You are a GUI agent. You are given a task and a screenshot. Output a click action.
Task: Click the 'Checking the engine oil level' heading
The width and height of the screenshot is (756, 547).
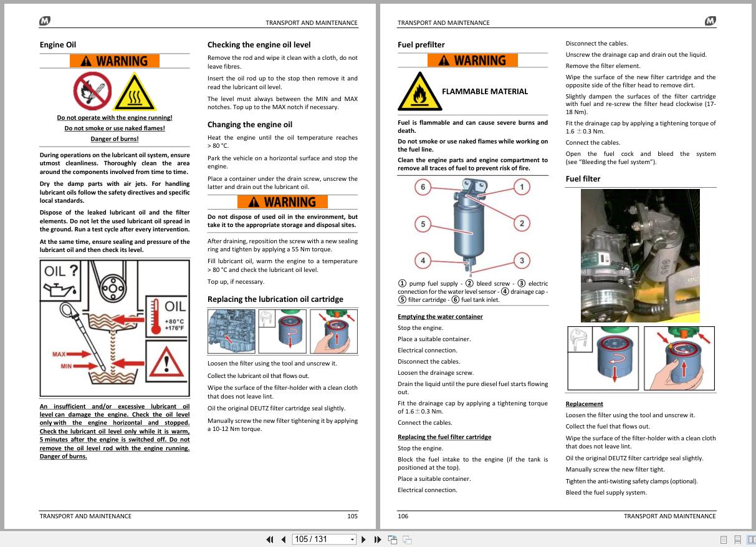(259, 45)
